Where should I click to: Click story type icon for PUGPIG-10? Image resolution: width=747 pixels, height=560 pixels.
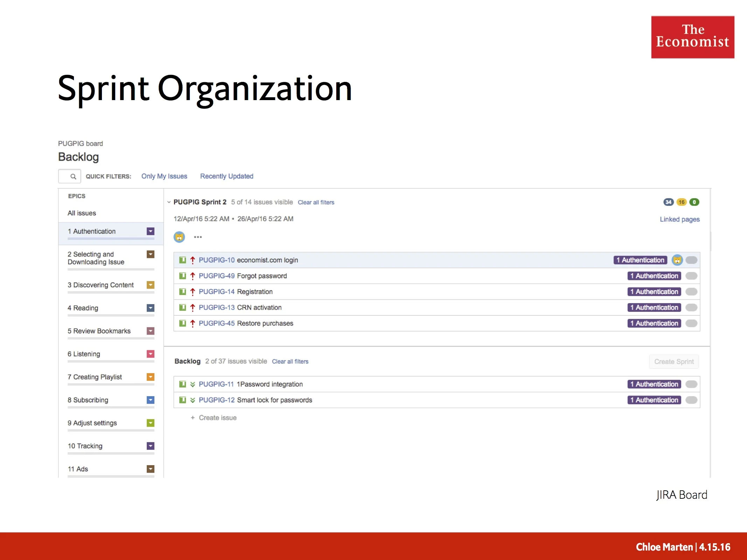(182, 260)
